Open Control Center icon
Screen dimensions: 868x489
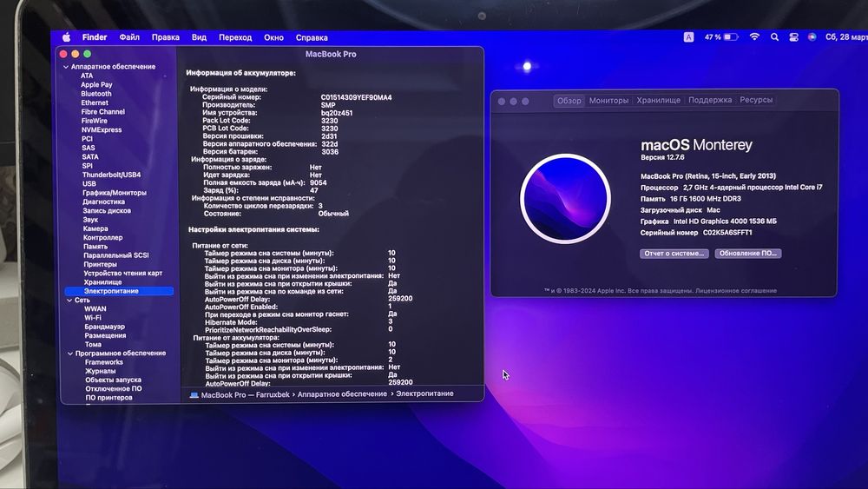tap(793, 37)
